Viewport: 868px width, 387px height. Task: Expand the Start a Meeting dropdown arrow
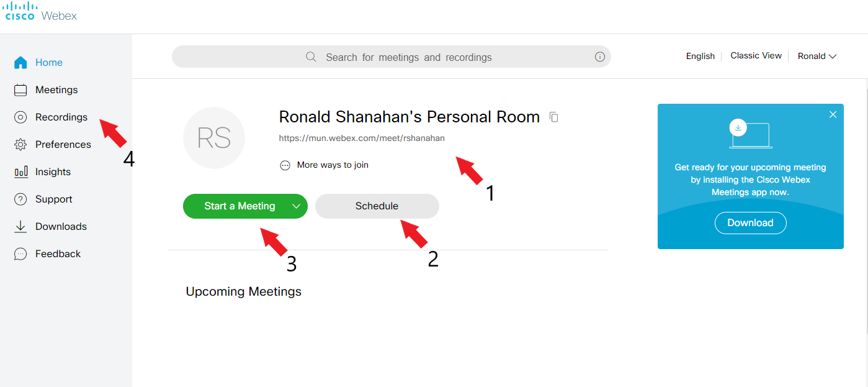click(297, 206)
